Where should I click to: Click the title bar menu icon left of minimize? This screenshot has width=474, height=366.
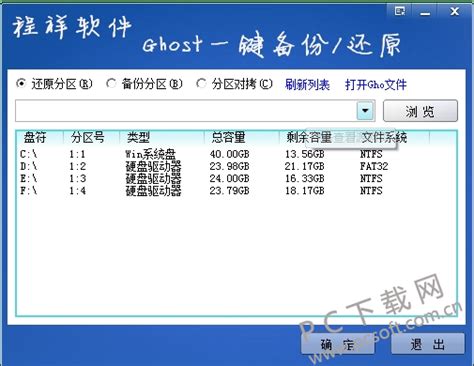399,12
